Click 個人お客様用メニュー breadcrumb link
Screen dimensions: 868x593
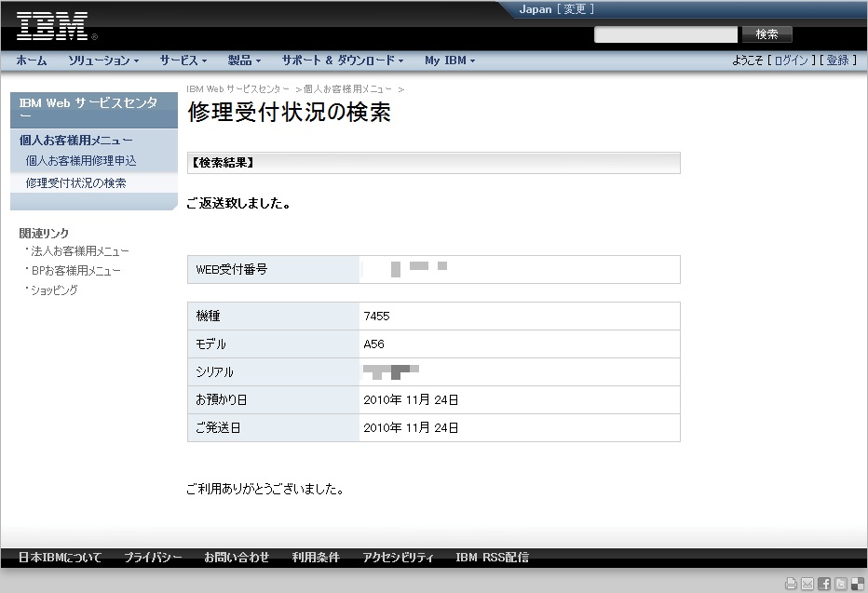347,89
